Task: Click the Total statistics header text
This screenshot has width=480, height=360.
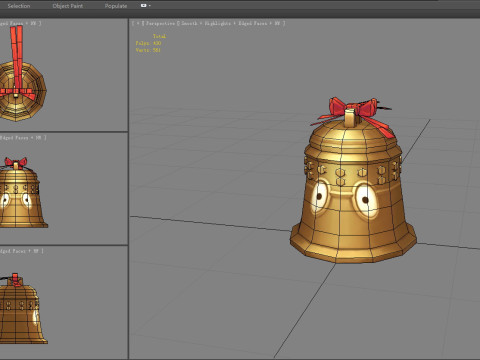Action: tap(159, 36)
